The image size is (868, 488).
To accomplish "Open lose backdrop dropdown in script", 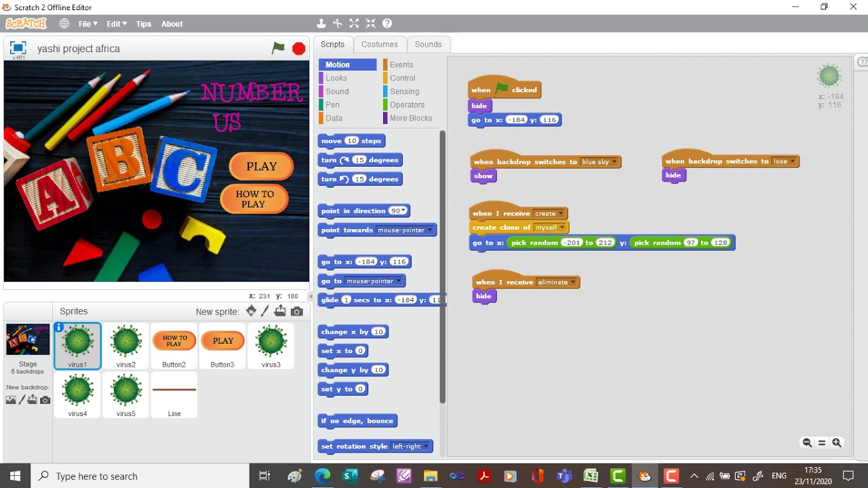I will 793,161.
